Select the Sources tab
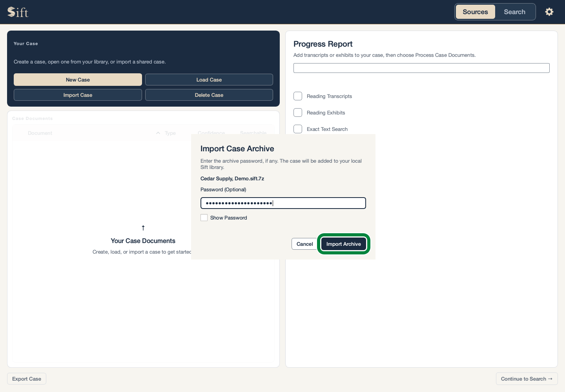The image size is (565, 392). tap(475, 12)
